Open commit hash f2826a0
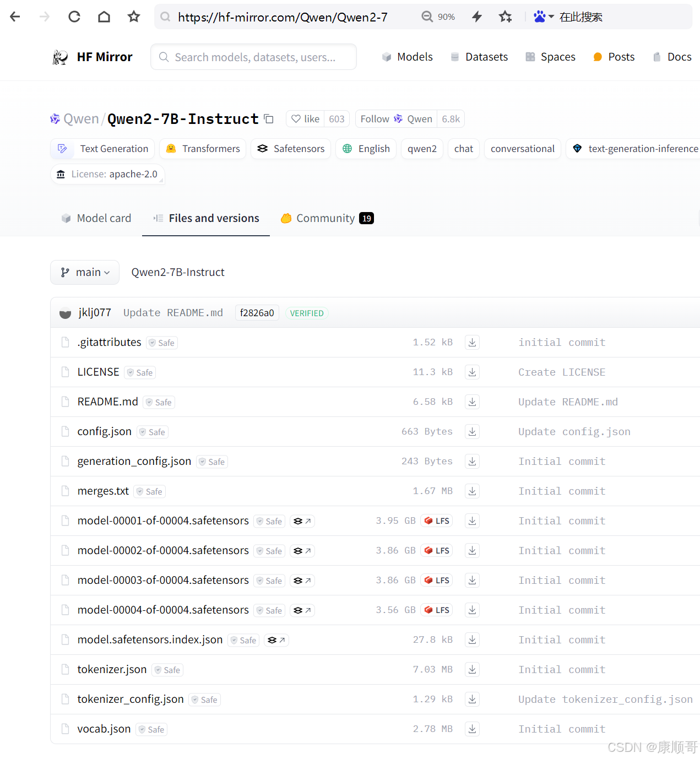700x759 pixels. 257,313
